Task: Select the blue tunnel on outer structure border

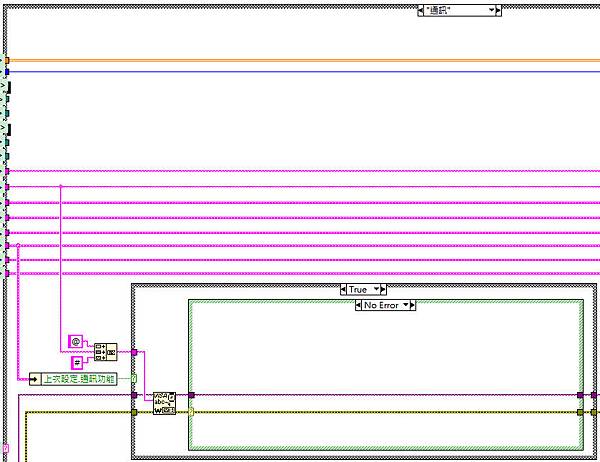Action: 7,72
